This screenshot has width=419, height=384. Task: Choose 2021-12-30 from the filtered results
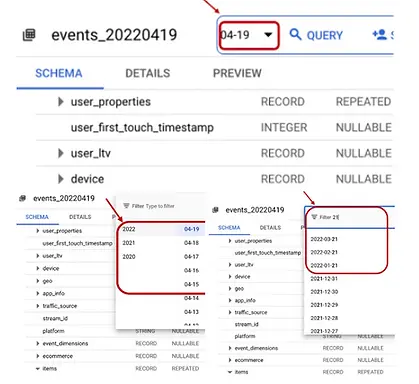(324, 292)
